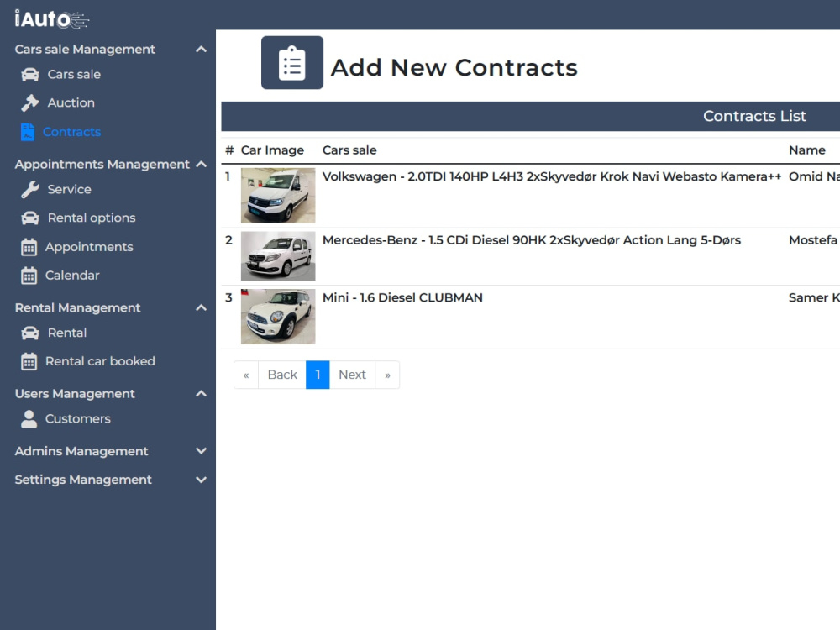Click the name Mostefa in row 2
This screenshot has width=840, height=630.
[x=812, y=240]
